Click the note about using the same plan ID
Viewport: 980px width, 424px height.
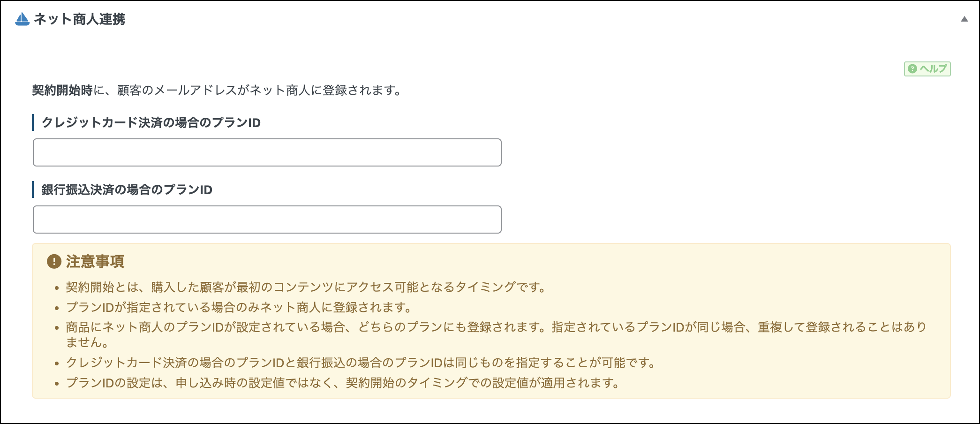click(360, 363)
